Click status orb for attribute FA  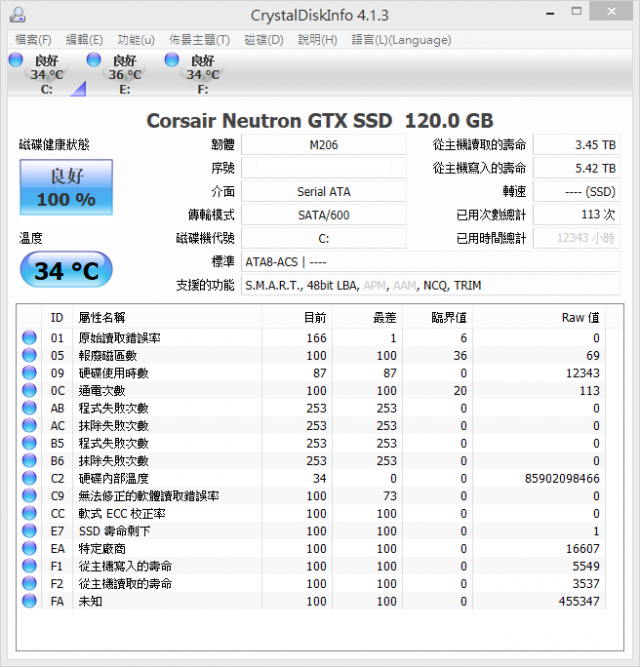(29, 601)
